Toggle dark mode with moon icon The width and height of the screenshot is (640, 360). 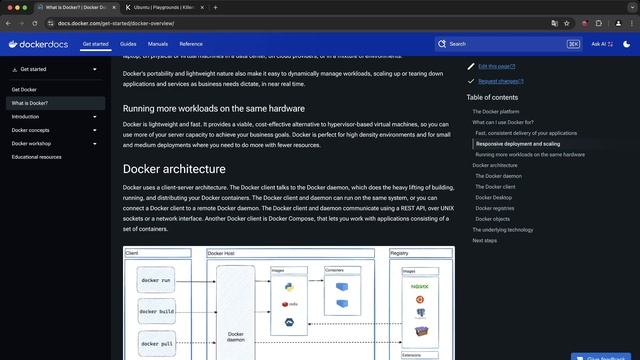pyautogui.click(x=627, y=44)
